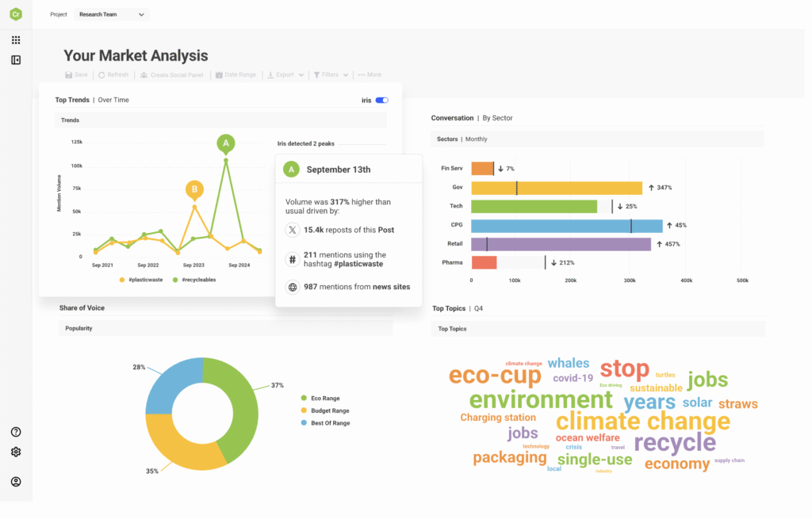Click the Save toolbar button
Viewport: 812px width, 519px height.
[76, 75]
